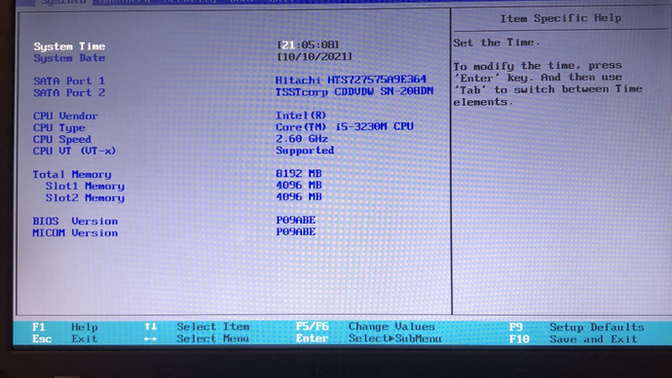Screen dimensions: 672x378
Task: Select the Slot1 Memory label
Action: (x=85, y=186)
